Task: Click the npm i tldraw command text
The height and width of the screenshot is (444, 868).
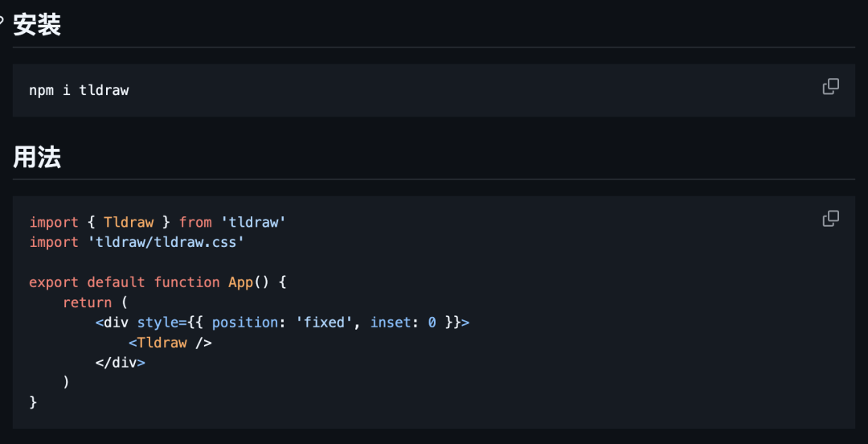Action: pyautogui.click(x=79, y=90)
